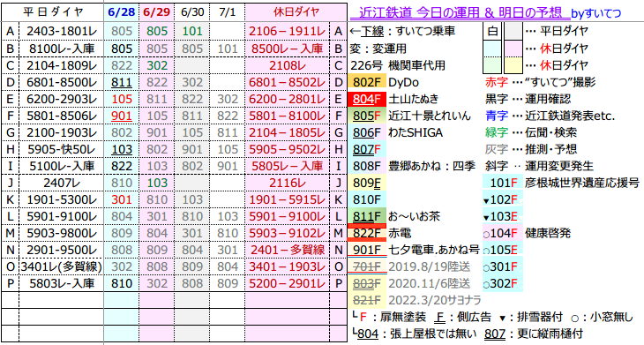Click the 901F 七夕電車 legend cell

[367, 250]
